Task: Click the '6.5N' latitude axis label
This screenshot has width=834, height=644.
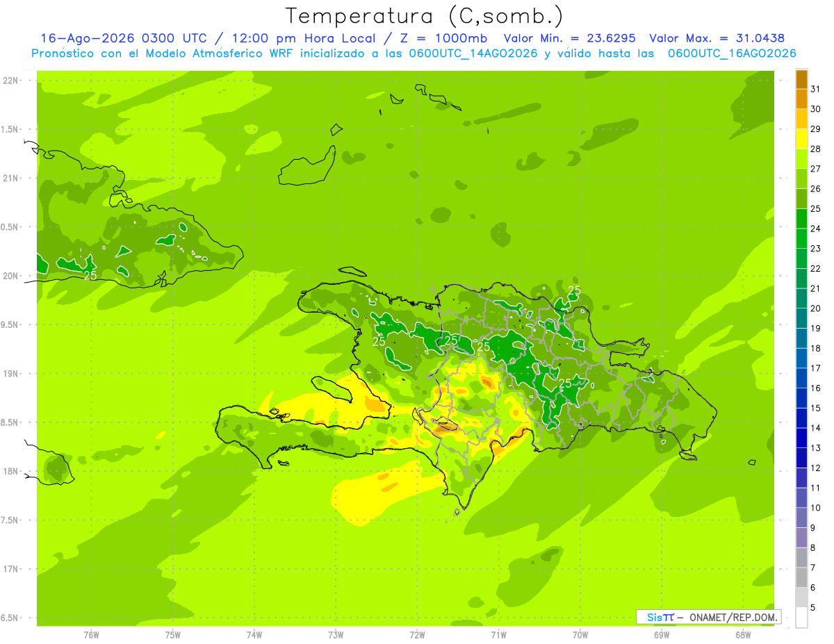Action: click(10, 618)
